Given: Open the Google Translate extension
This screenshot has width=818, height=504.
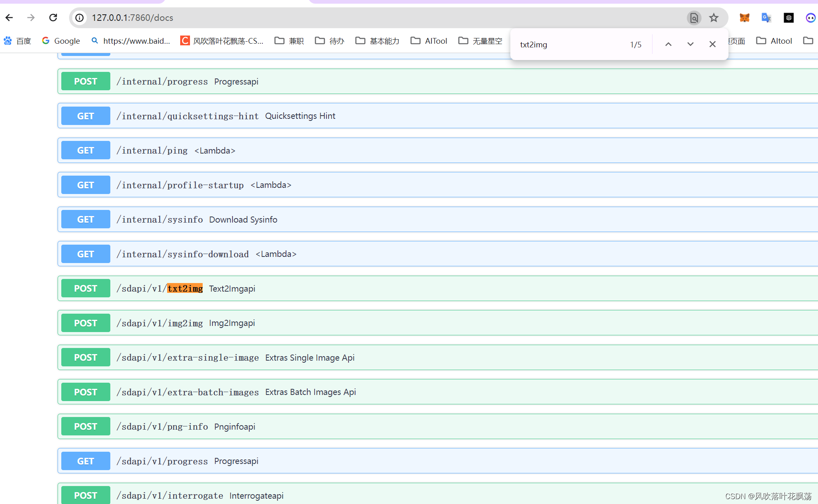Looking at the screenshot, I should pos(766,18).
